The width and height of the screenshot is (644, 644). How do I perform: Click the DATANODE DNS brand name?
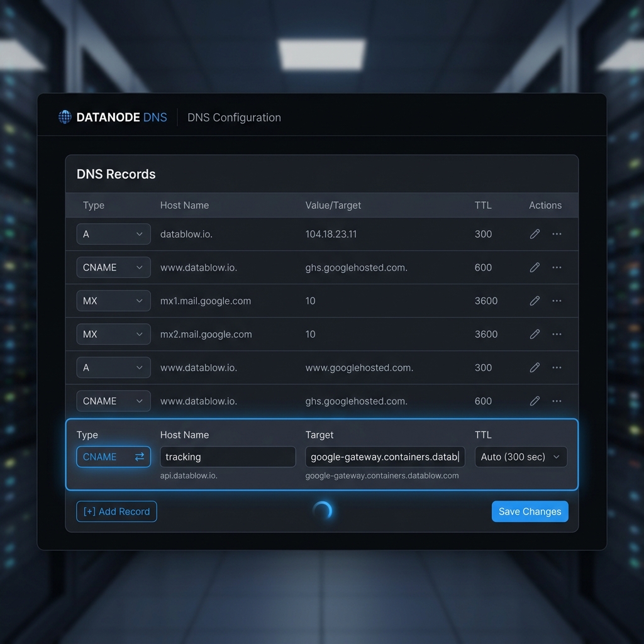(x=121, y=118)
